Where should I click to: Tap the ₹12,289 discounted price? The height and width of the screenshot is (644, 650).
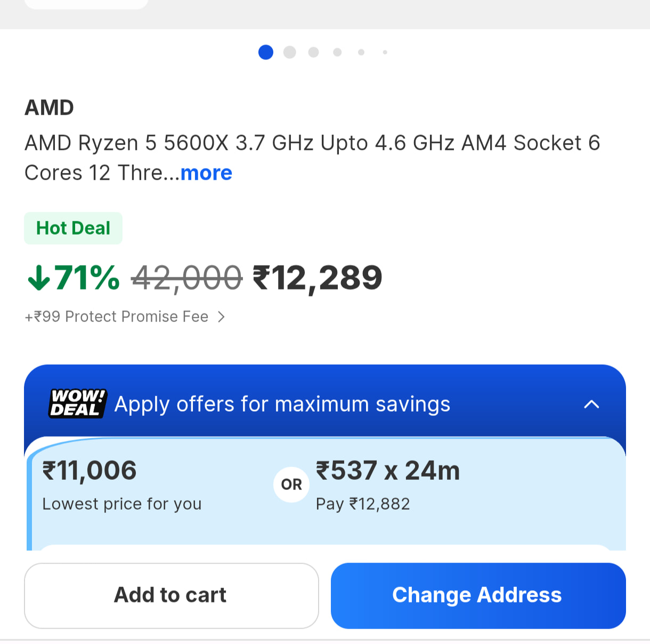[318, 278]
